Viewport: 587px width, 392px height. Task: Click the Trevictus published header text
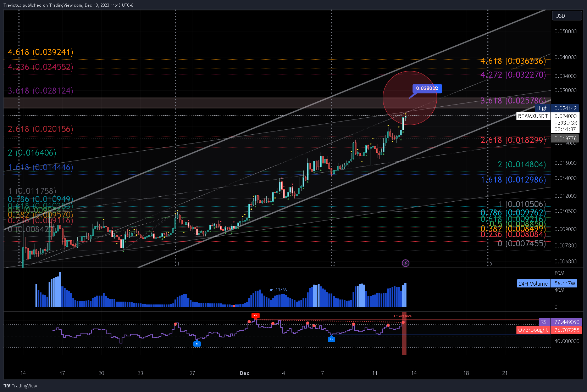tap(68, 5)
